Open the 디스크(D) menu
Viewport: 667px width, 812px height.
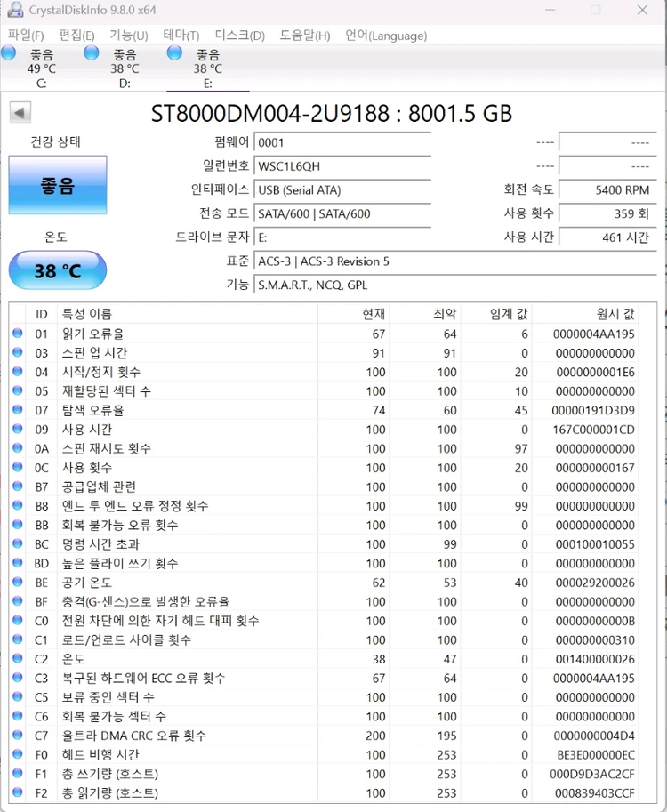(240, 36)
